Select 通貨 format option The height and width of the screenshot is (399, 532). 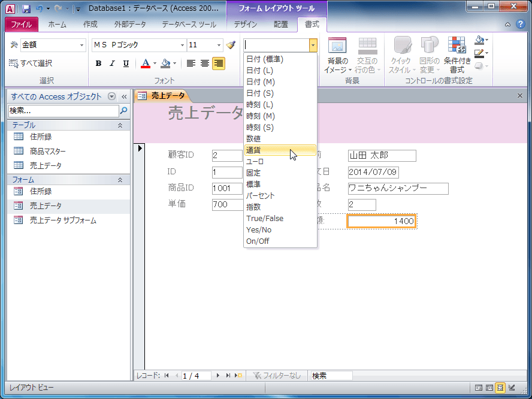[280, 150]
